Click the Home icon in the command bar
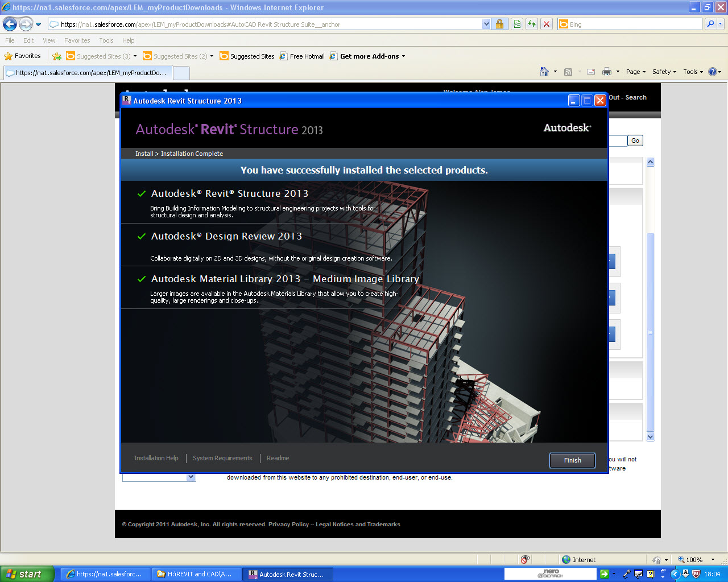 544,72
